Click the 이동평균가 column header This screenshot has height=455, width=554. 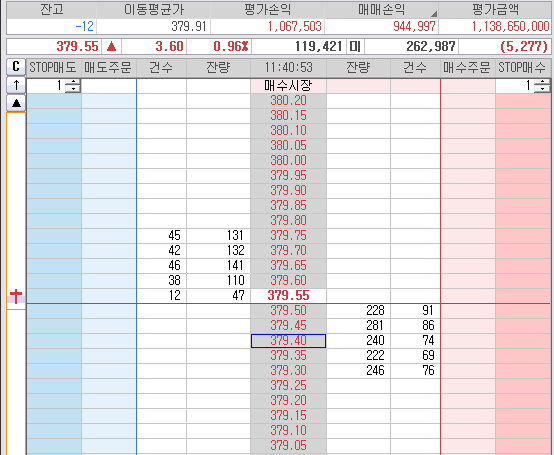[154, 10]
